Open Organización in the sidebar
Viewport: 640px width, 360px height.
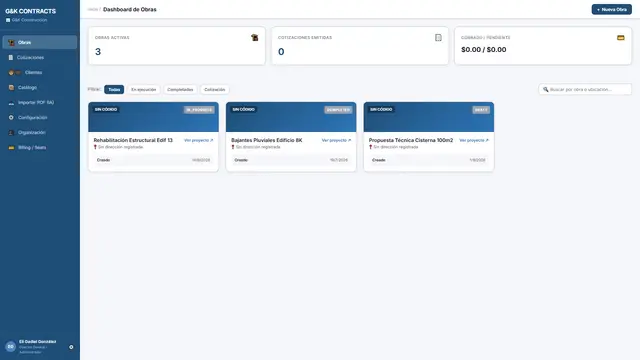(40, 133)
